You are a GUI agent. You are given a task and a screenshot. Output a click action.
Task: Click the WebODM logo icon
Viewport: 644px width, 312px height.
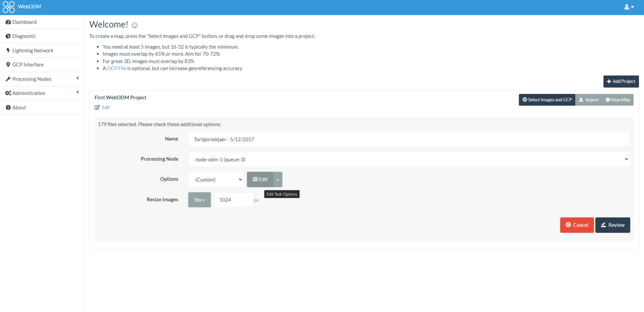tap(9, 7)
